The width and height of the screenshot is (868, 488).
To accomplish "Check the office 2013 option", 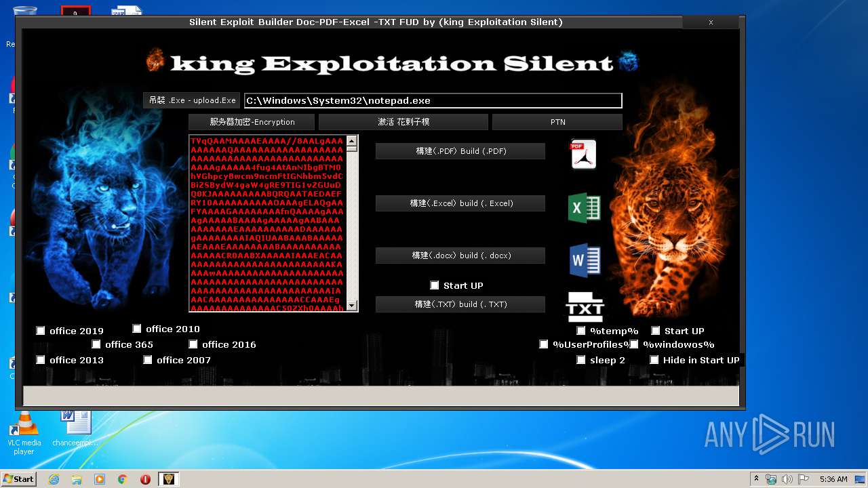I will [x=41, y=360].
